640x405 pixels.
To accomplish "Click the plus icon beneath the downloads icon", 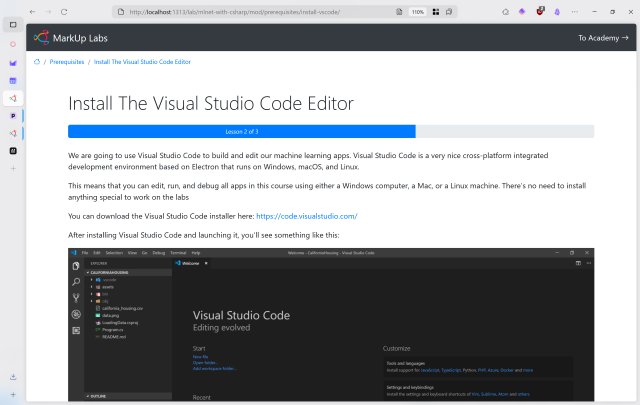I will 13,394.
